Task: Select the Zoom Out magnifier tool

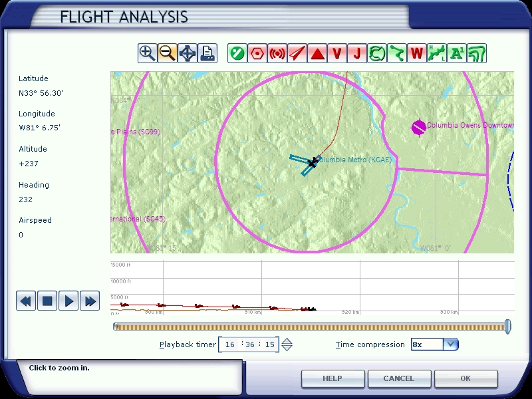Action: (168, 53)
